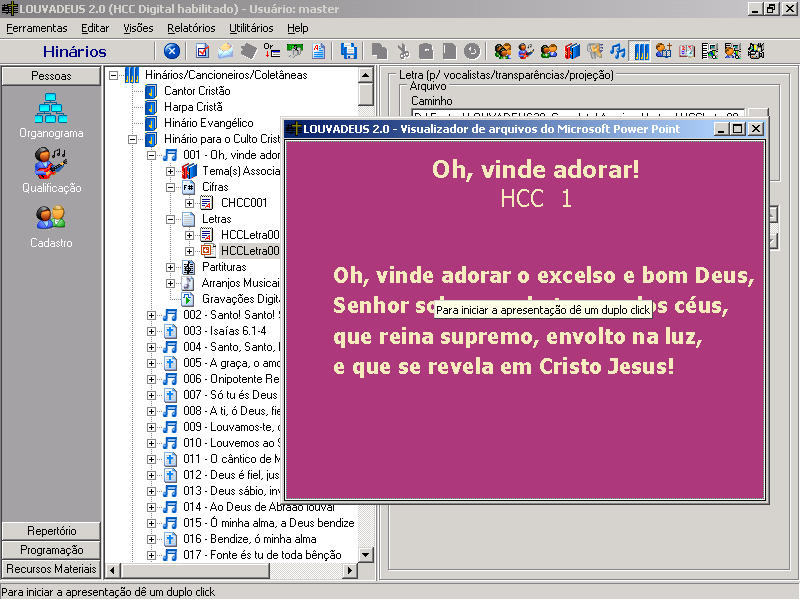This screenshot has width=800, height=600.
Task: Click the black and yellow gears toolbar icon
Action: tap(756, 51)
